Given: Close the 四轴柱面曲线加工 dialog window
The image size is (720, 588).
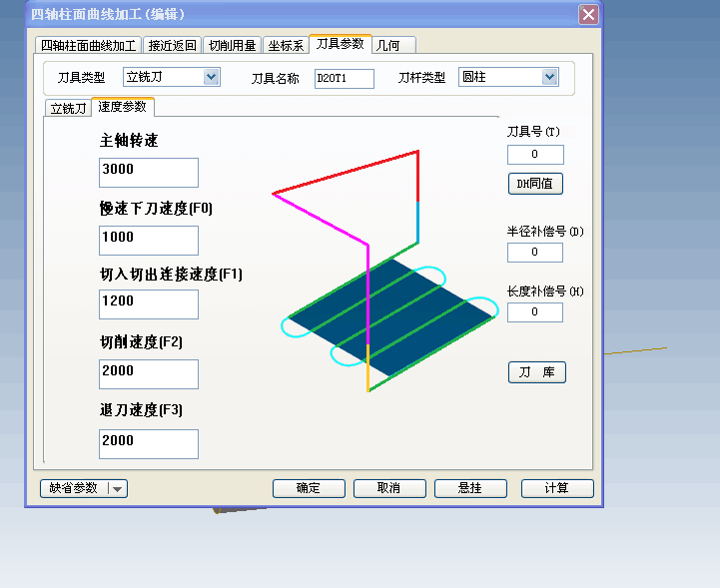Looking at the screenshot, I should 588,14.
